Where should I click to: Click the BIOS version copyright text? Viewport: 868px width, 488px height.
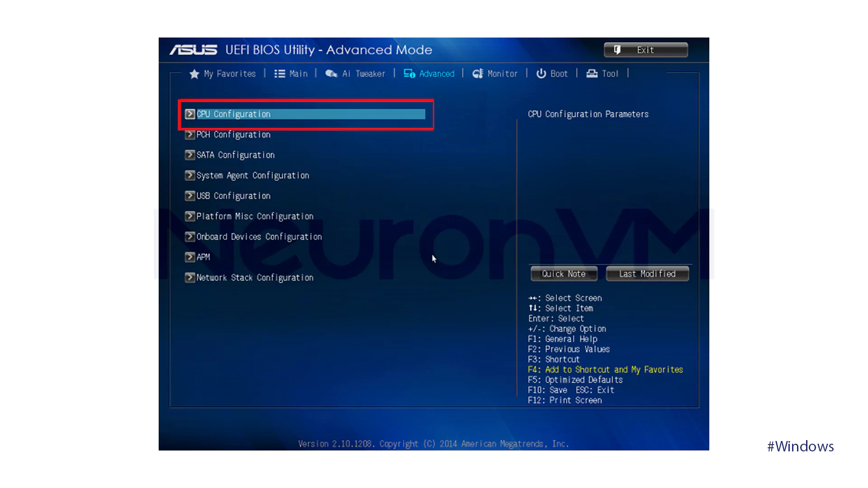click(x=434, y=444)
